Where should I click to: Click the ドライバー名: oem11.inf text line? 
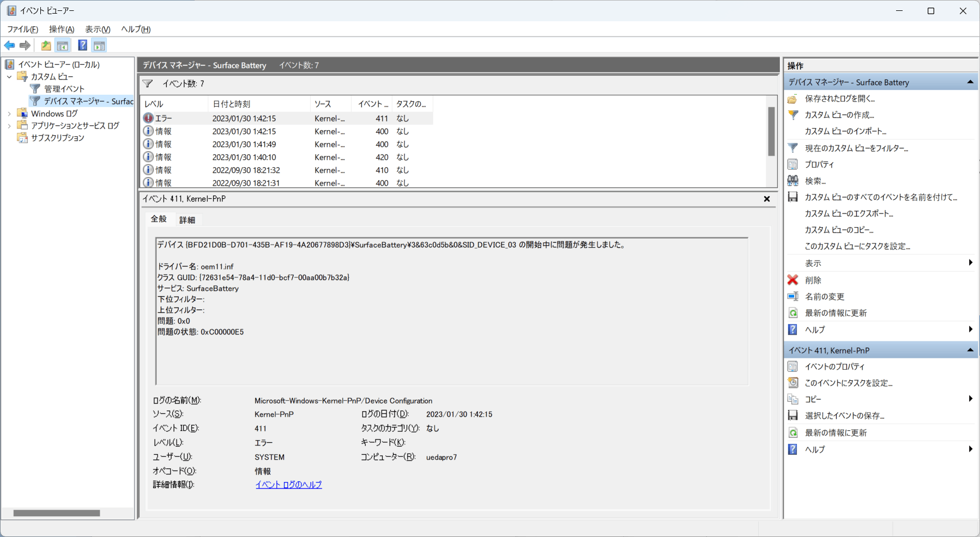point(195,267)
